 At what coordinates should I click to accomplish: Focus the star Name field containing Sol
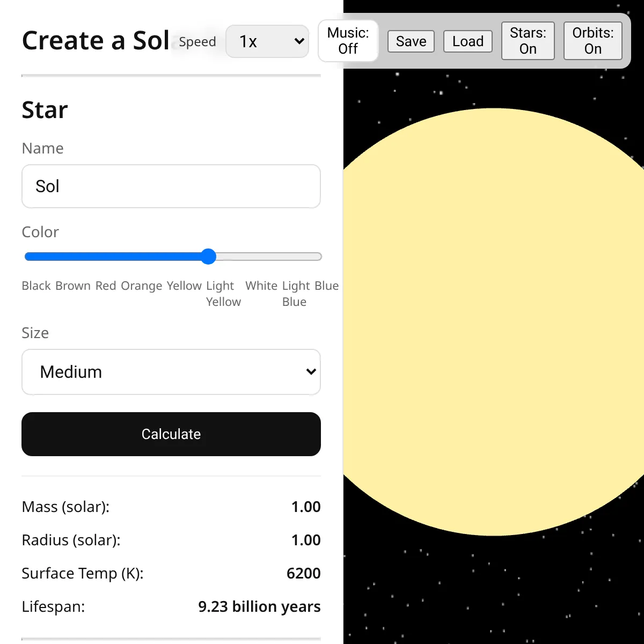click(x=171, y=186)
